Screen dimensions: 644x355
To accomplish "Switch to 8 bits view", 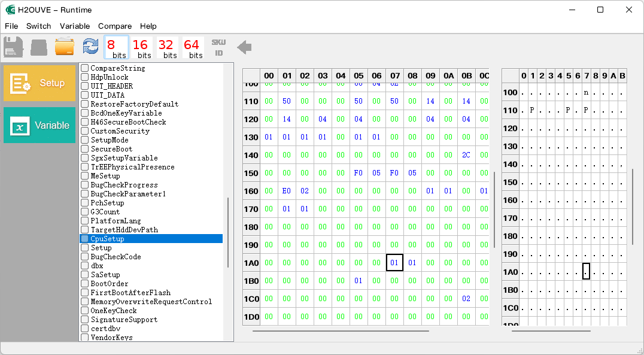I will 117,48.
